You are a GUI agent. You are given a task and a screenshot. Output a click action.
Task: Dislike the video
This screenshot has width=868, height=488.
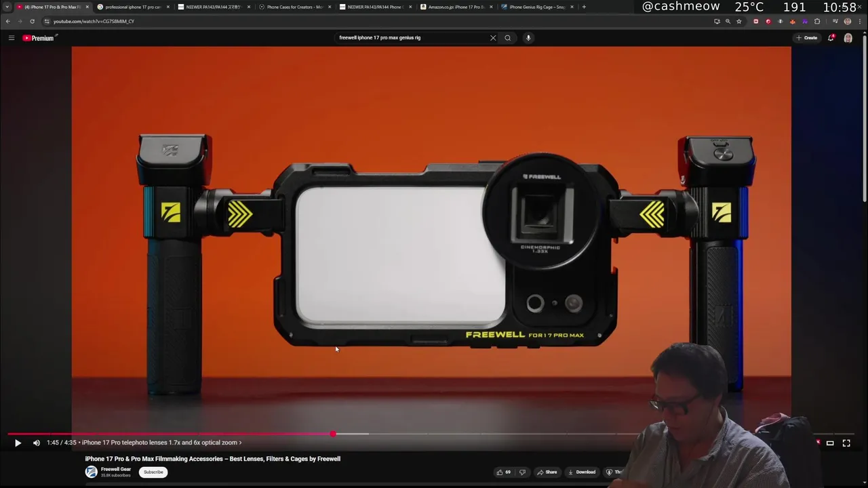(522, 472)
